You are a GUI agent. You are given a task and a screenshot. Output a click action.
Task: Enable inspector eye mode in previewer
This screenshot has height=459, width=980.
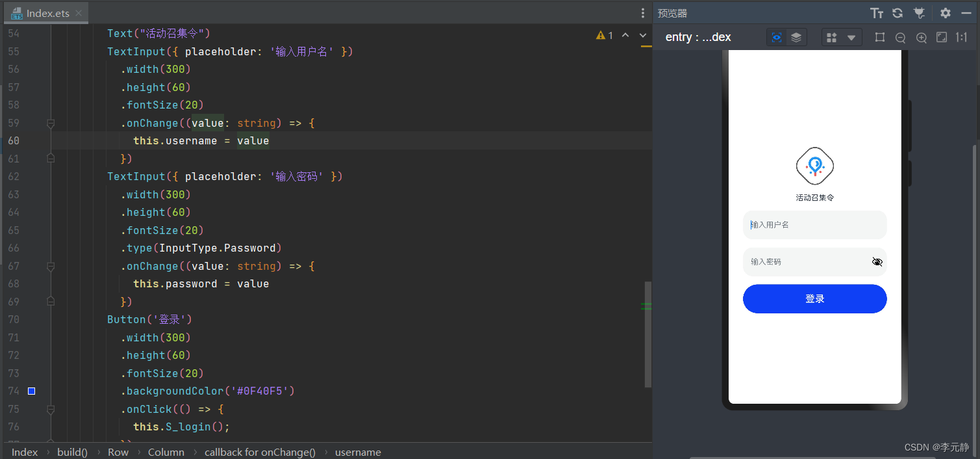(777, 37)
